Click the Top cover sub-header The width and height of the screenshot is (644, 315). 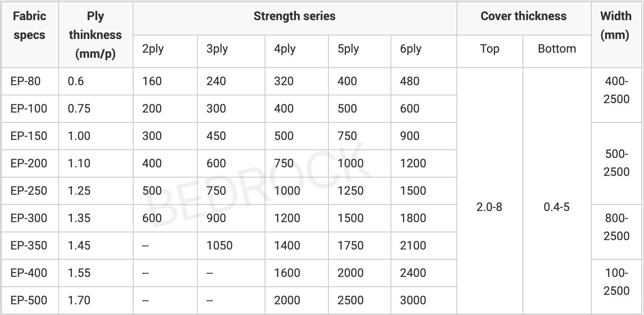click(x=489, y=49)
